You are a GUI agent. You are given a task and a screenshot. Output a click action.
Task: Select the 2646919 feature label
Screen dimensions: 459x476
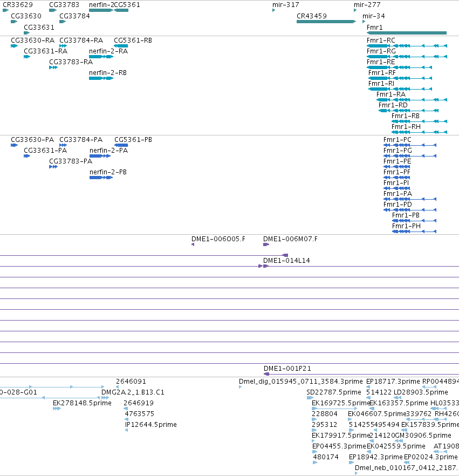(139, 403)
